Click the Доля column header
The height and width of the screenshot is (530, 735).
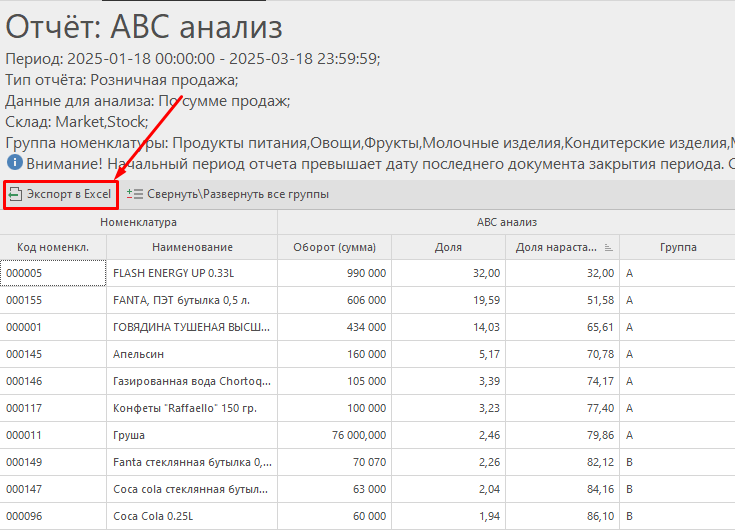448,247
